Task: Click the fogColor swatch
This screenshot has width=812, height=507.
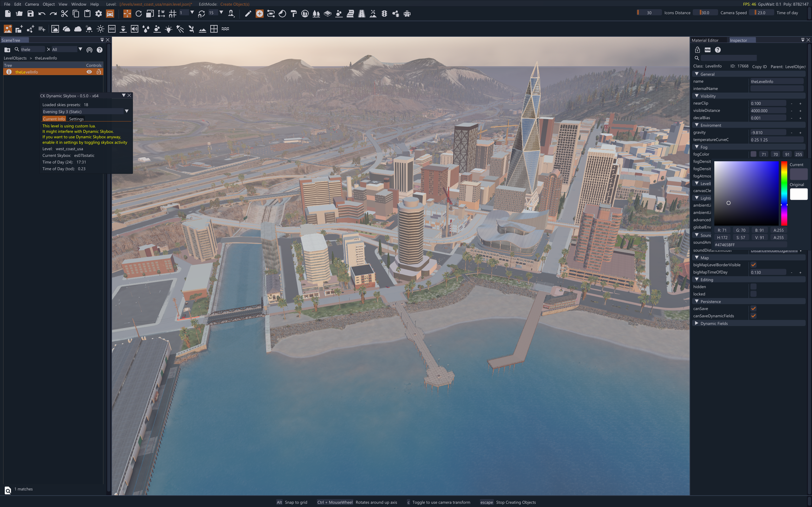Action: coord(753,154)
